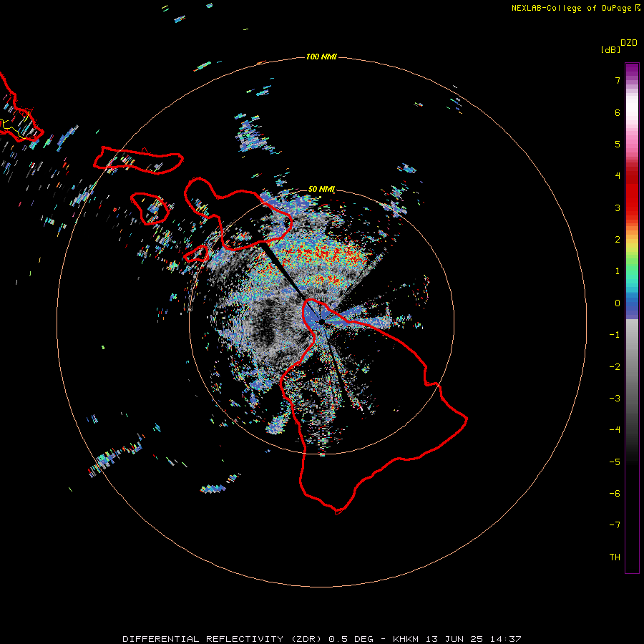Click the 6 value on the color scale
The height and width of the screenshot is (644, 644).
[618, 112]
